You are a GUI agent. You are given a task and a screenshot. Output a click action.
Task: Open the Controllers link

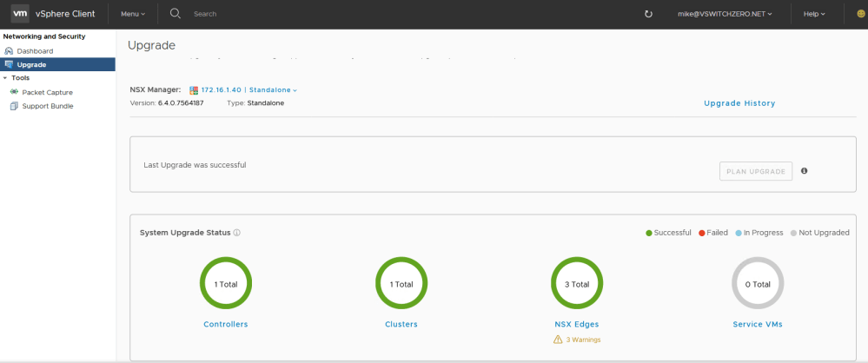[x=225, y=324]
